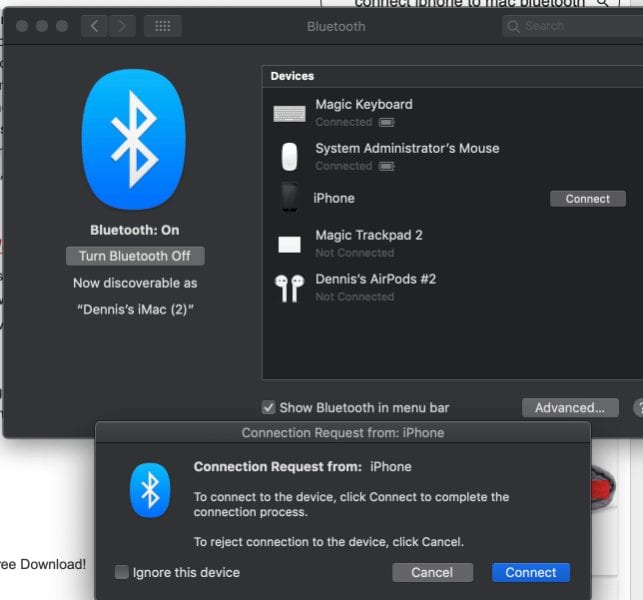The width and height of the screenshot is (643, 600).
Task: Enable the Ignore this device checkbox
Action: [x=122, y=573]
